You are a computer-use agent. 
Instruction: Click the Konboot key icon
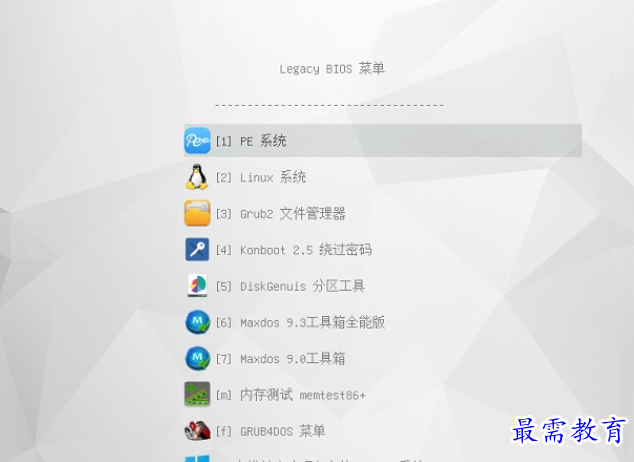pyautogui.click(x=197, y=249)
